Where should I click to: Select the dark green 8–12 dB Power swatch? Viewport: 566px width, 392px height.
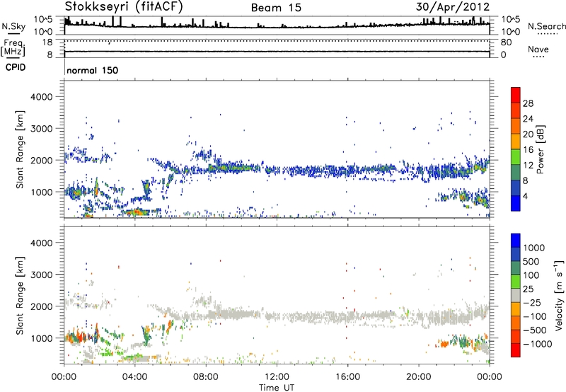point(516,173)
